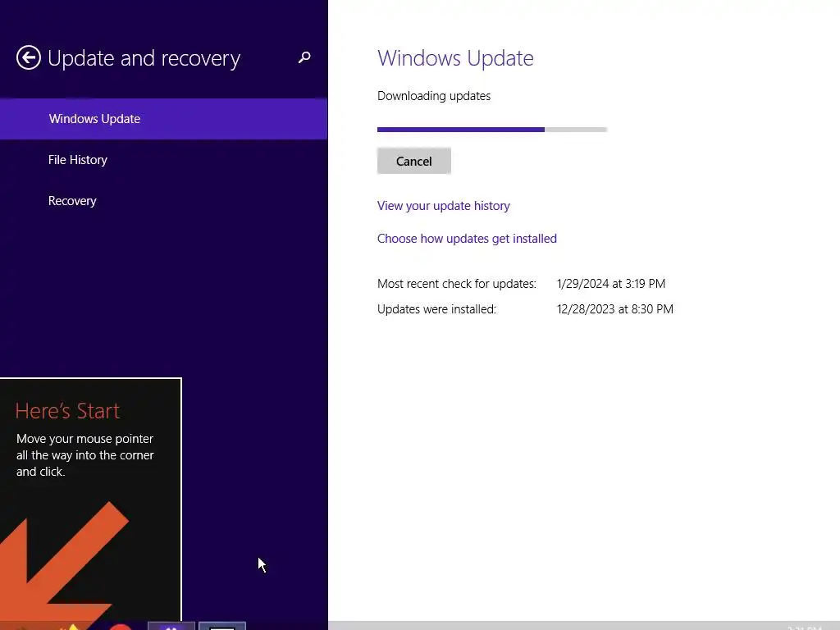Click the "Windows Update" page heading
This screenshot has height=630, width=840.
point(455,58)
